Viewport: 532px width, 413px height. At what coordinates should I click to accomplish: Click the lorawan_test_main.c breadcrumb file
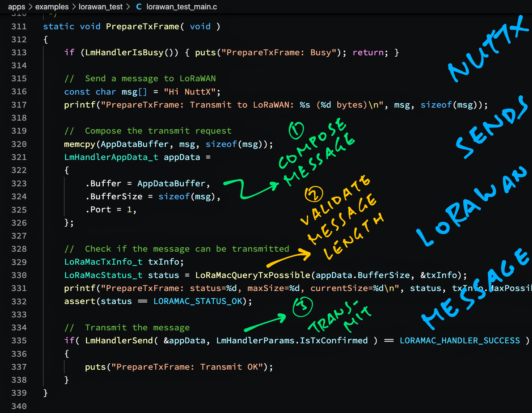click(x=182, y=7)
